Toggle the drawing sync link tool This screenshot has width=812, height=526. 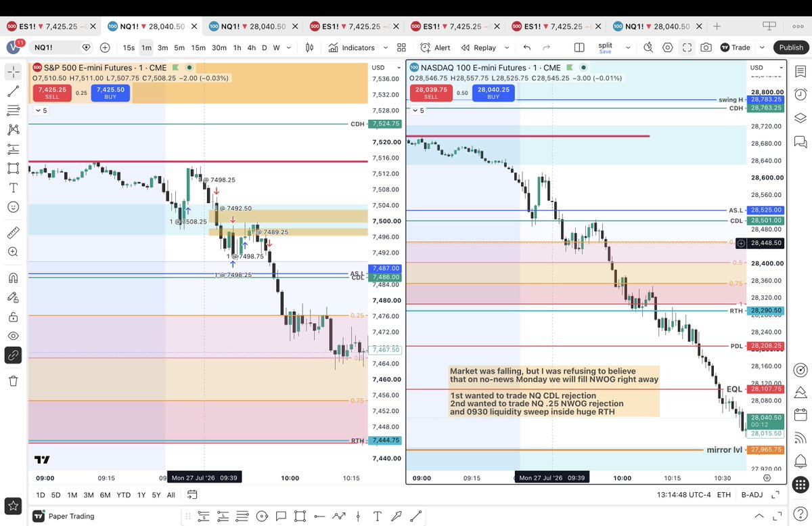click(14, 355)
